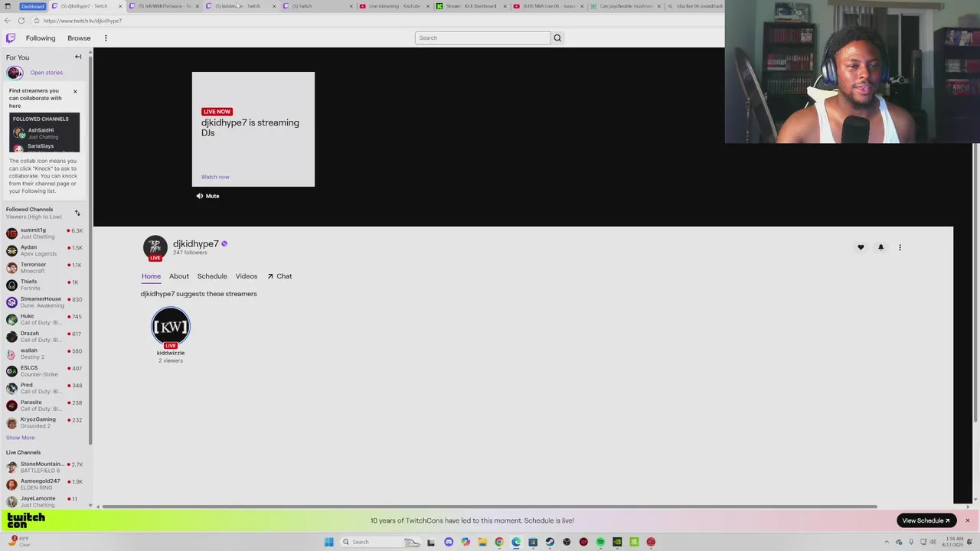Open StreamerHouse channel in sidebar

[x=44, y=302]
